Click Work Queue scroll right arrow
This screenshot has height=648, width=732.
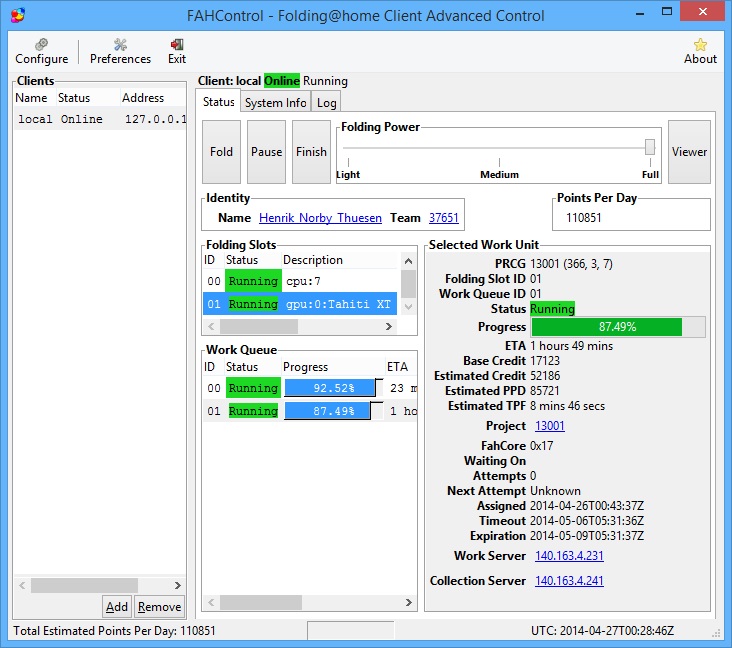pyautogui.click(x=409, y=602)
